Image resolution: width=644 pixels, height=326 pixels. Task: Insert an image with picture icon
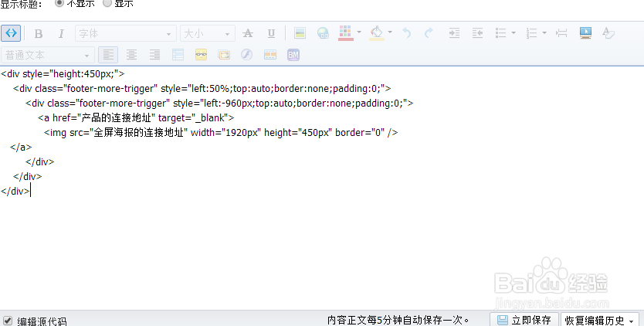coord(300,33)
